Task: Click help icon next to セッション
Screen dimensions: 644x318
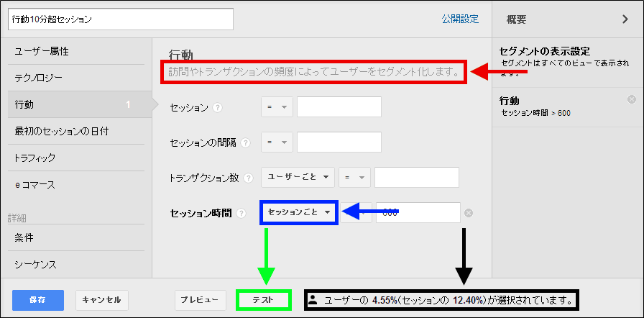Action: coord(218,108)
